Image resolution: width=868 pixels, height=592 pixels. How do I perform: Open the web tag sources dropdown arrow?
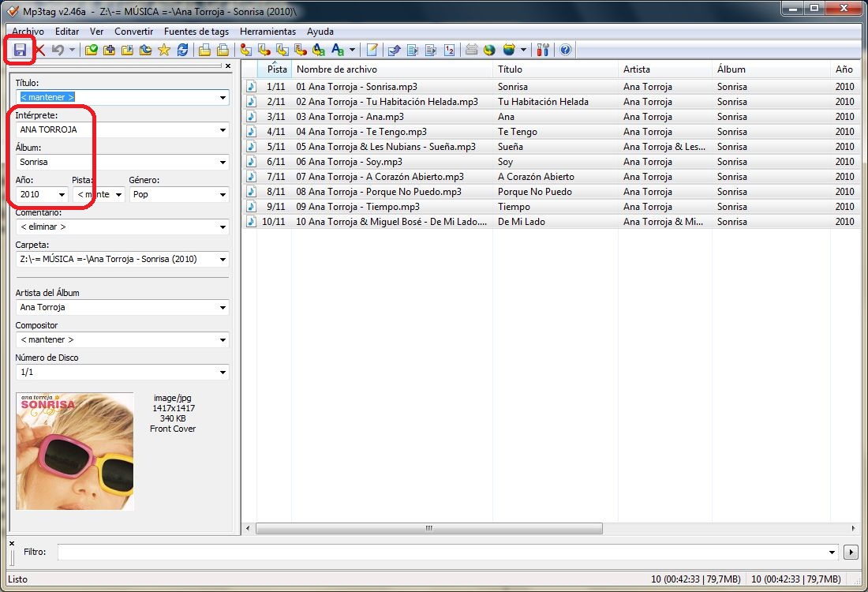[x=523, y=50]
